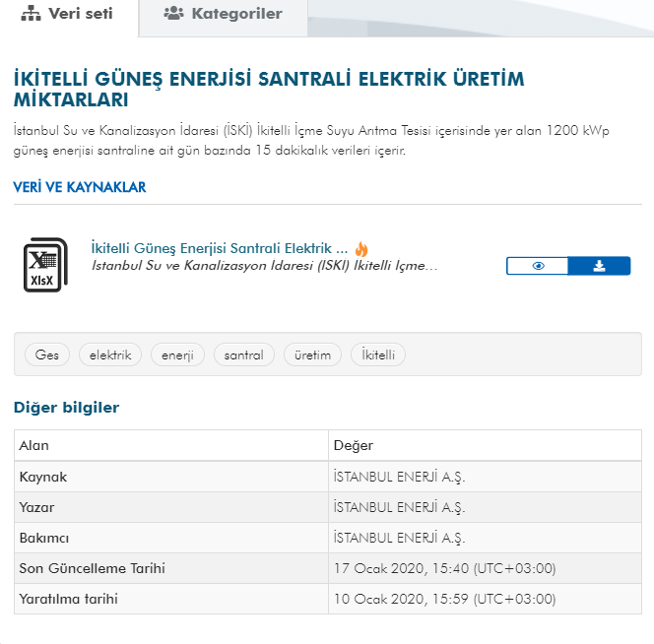Open the Veri seti tab
654x644 pixels.
[x=67, y=14]
